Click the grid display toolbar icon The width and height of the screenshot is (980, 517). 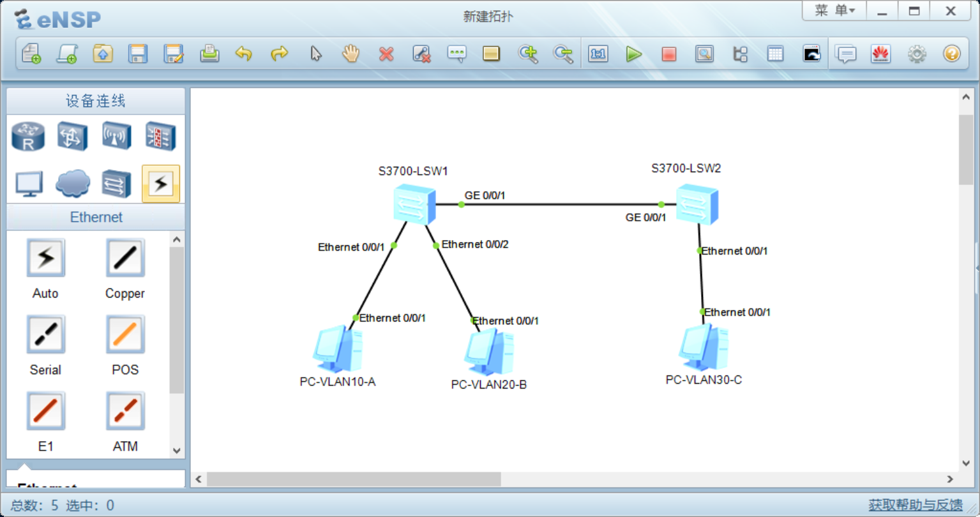pos(775,54)
